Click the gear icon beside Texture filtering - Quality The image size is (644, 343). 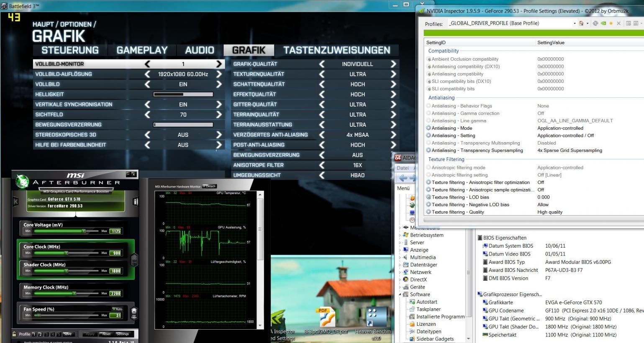pyautogui.click(x=428, y=212)
